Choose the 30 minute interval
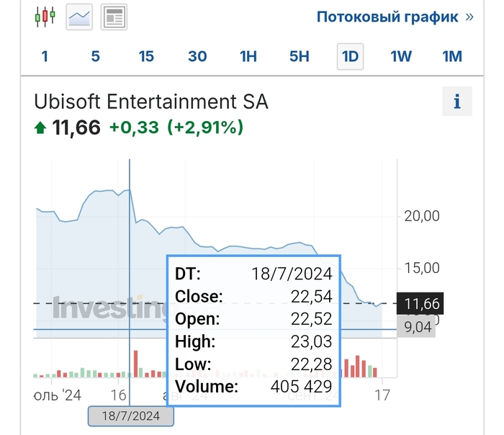Image resolution: width=504 pixels, height=435 pixels. click(197, 56)
